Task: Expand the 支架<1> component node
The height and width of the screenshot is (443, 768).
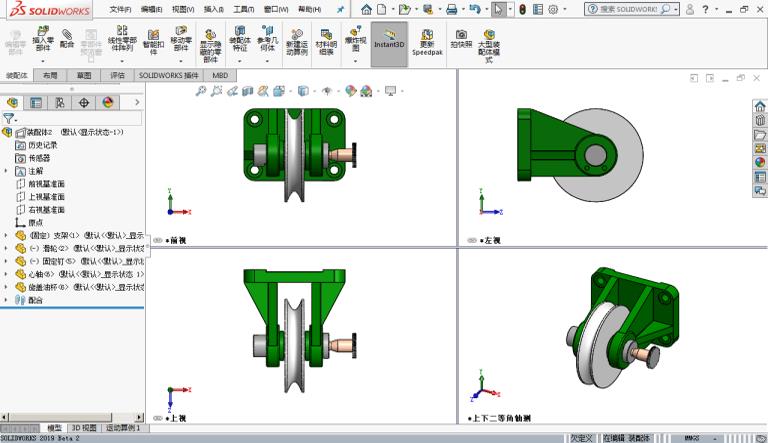Action: click(7, 235)
